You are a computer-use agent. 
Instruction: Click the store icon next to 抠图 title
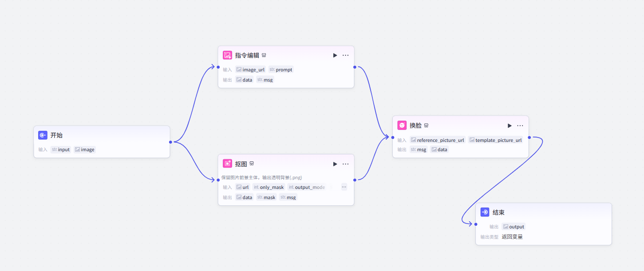click(x=252, y=163)
